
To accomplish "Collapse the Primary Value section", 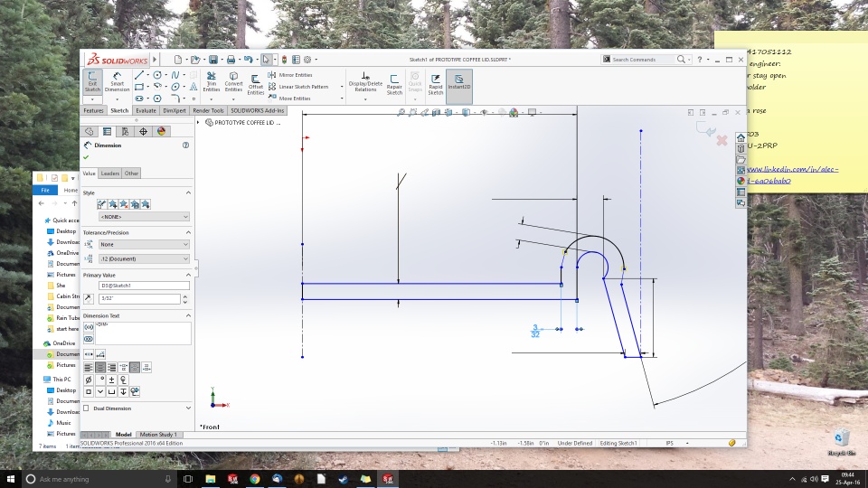I will point(188,275).
